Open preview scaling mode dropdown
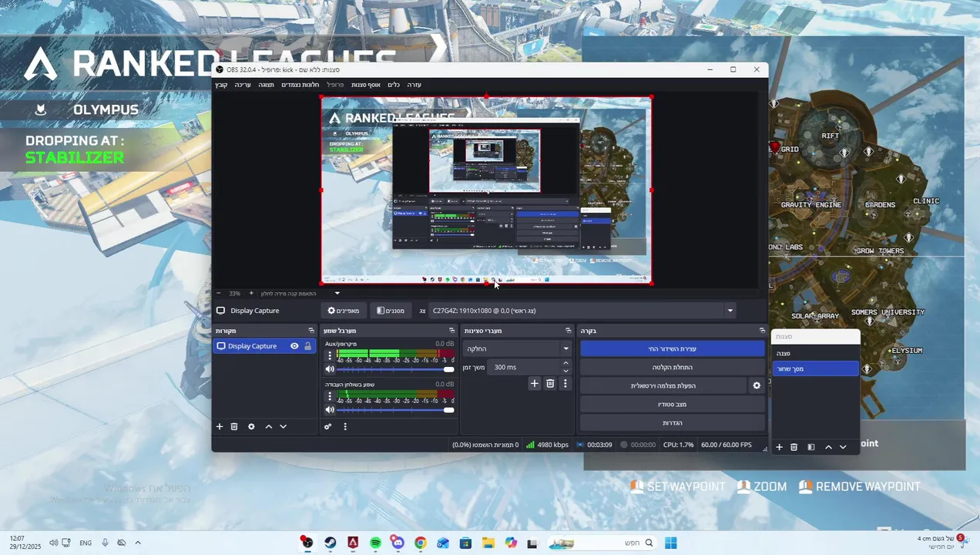The image size is (980, 555). pos(337,293)
